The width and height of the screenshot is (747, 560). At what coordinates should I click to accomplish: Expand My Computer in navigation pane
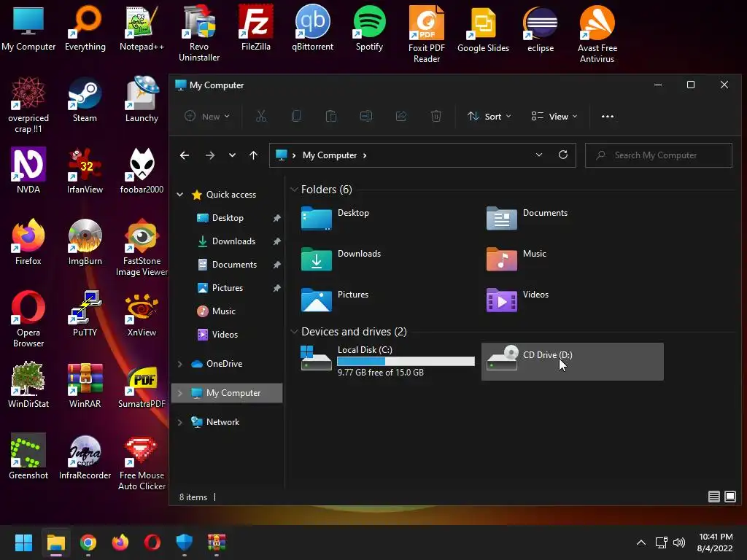point(180,393)
